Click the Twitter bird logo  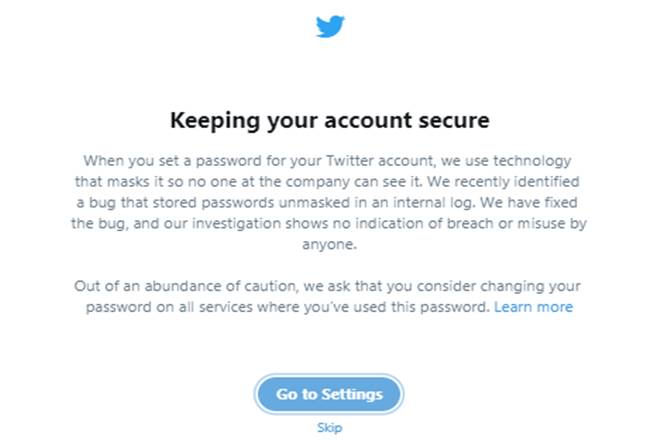click(x=330, y=27)
